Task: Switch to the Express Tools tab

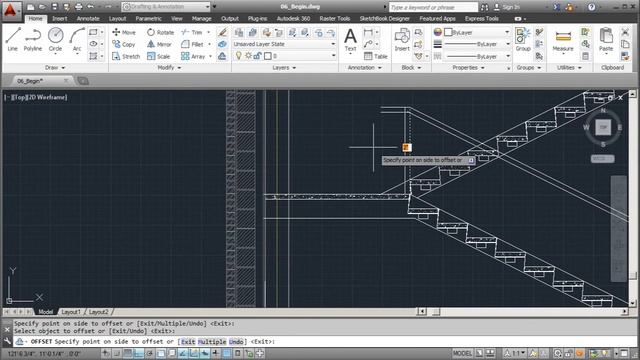Action: (481, 18)
